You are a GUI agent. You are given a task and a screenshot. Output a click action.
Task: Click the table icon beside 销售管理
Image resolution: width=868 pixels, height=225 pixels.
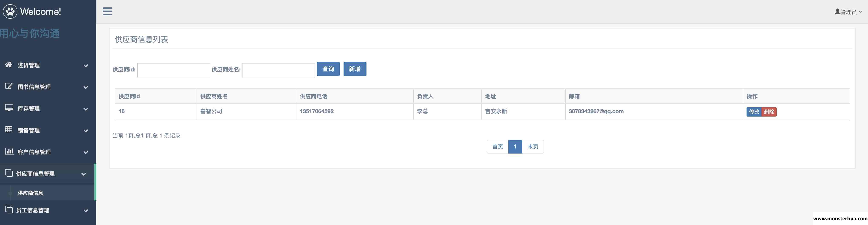tap(9, 129)
